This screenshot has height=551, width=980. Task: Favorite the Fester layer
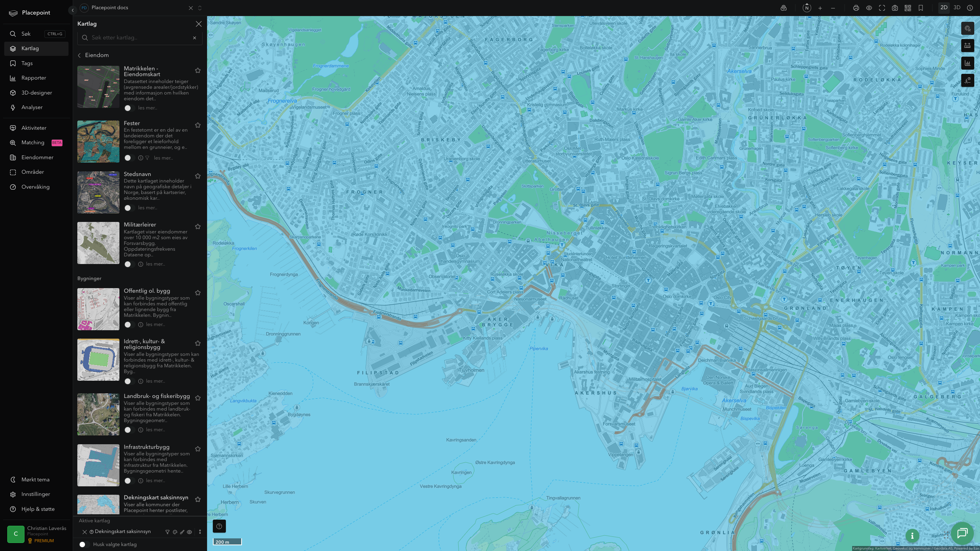pos(198,125)
